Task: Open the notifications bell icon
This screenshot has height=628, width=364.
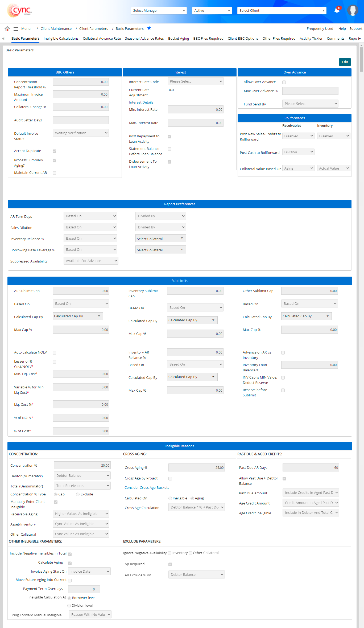Action: click(x=337, y=10)
